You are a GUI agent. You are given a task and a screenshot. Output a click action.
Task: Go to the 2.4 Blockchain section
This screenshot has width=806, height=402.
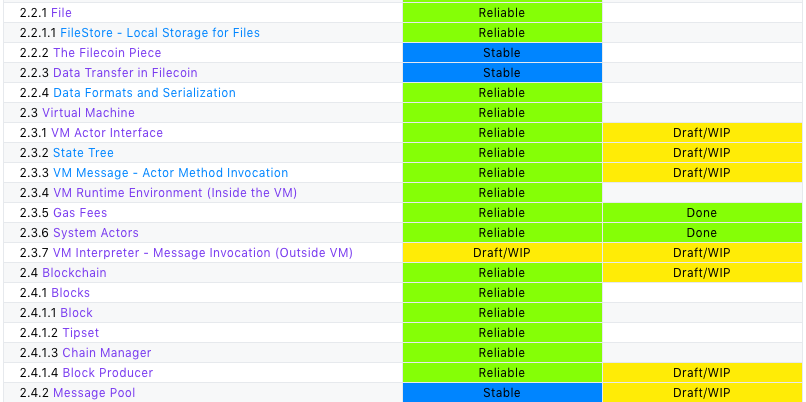pyautogui.click(x=74, y=273)
